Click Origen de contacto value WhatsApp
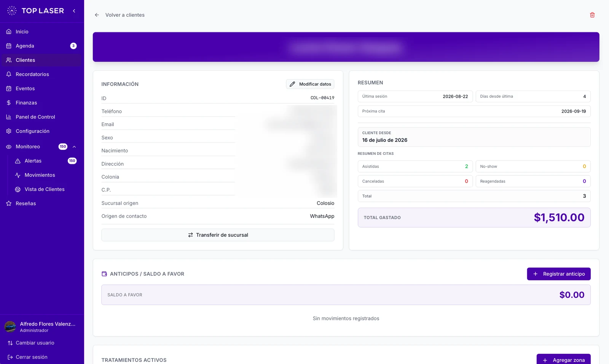609x364 pixels. point(322,216)
